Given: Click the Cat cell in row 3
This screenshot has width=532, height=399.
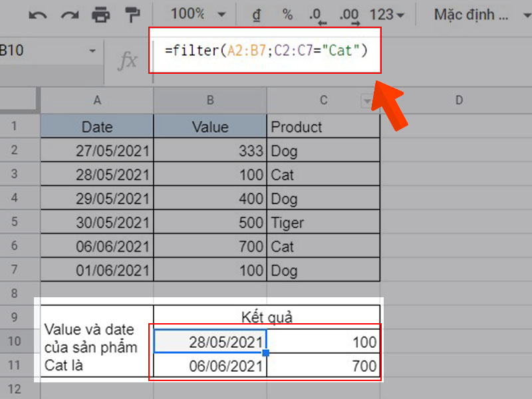Looking at the screenshot, I should point(323,174).
